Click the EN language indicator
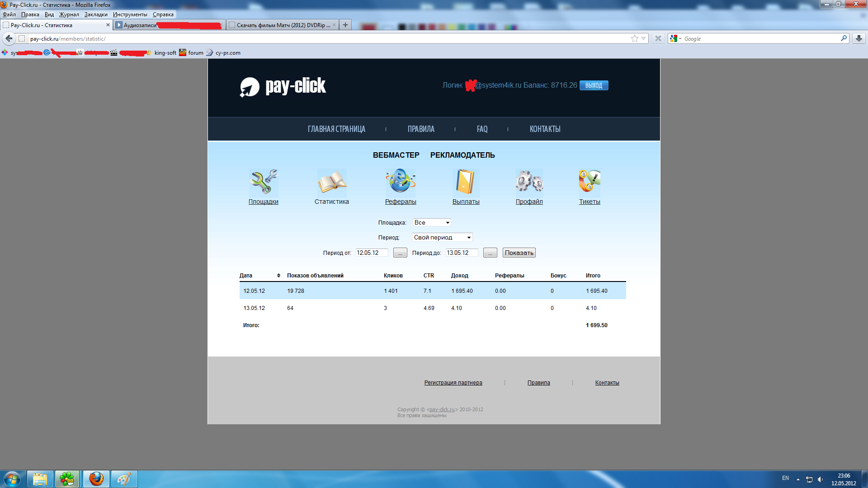The image size is (868, 488). [785, 478]
